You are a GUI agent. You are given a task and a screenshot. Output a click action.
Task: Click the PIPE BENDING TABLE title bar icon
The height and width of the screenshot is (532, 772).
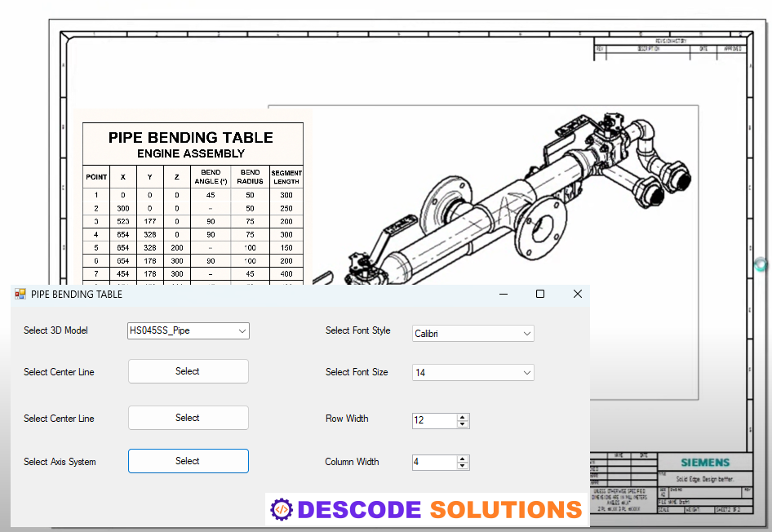point(20,294)
